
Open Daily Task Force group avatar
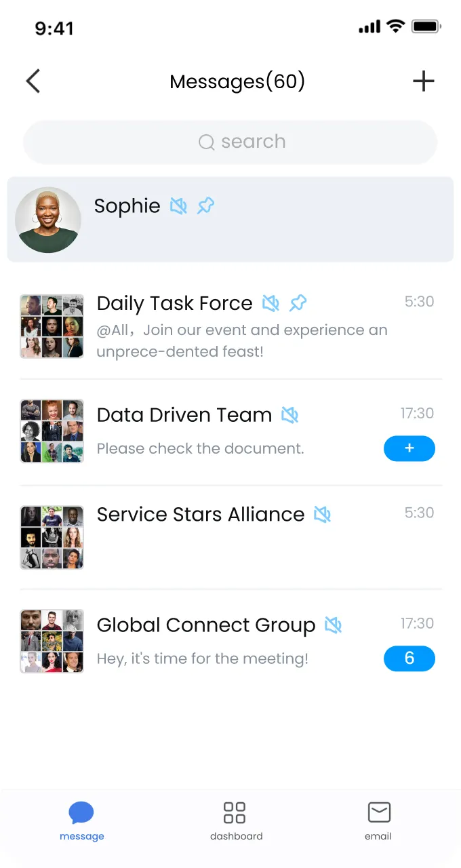[x=52, y=326]
